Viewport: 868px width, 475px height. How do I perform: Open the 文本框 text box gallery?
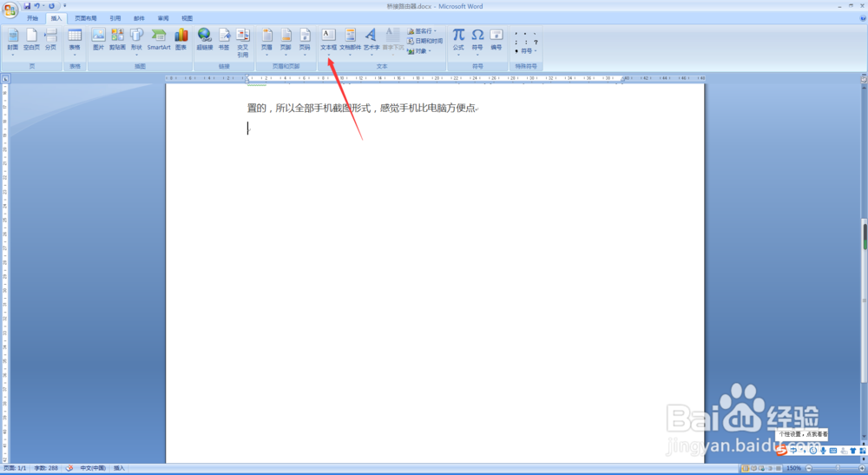point(328,42)
